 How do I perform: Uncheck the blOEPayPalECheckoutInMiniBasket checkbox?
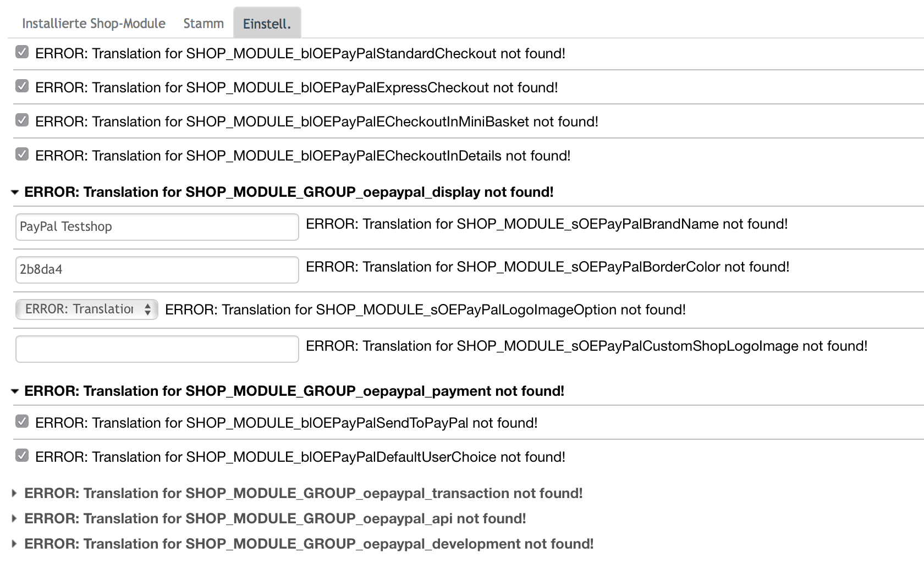click(22, 120)
